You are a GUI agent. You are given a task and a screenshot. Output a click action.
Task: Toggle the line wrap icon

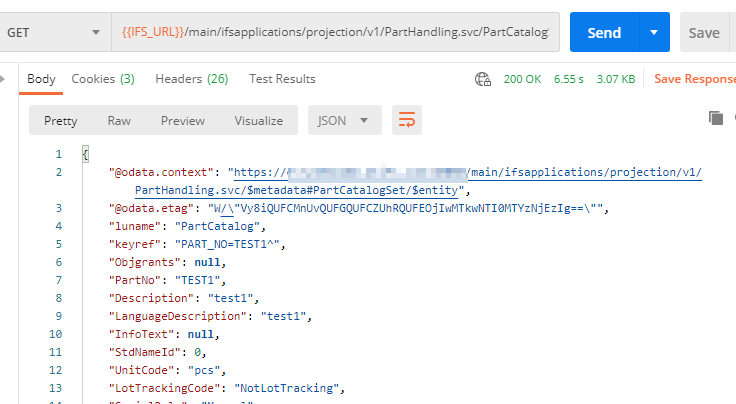pos(406,120)
